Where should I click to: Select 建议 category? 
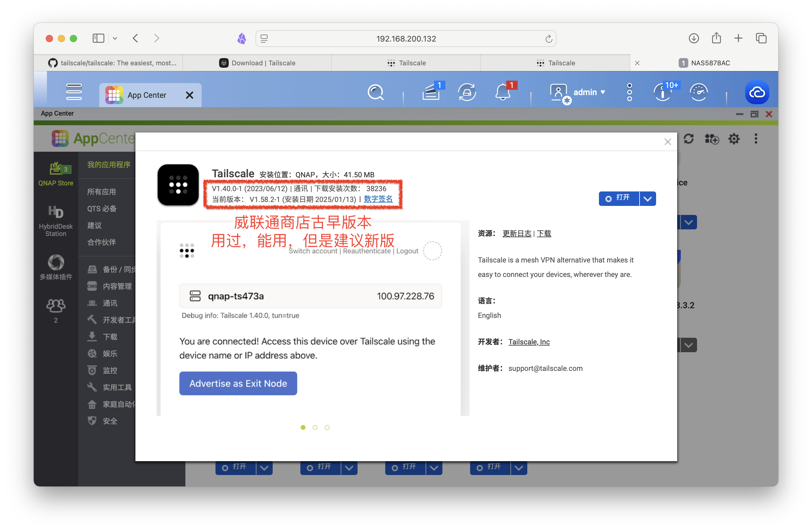(x=94, y=225)
